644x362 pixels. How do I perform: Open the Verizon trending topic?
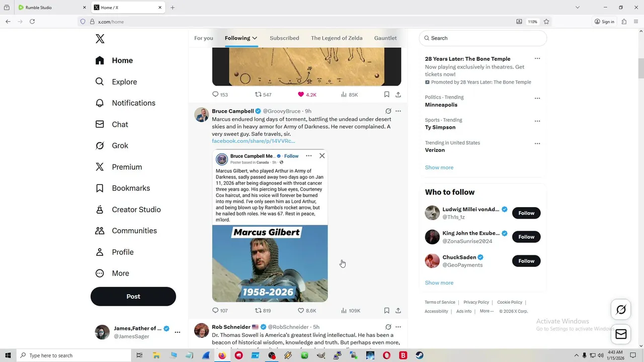pyautogui.click(x=435, y=150)
